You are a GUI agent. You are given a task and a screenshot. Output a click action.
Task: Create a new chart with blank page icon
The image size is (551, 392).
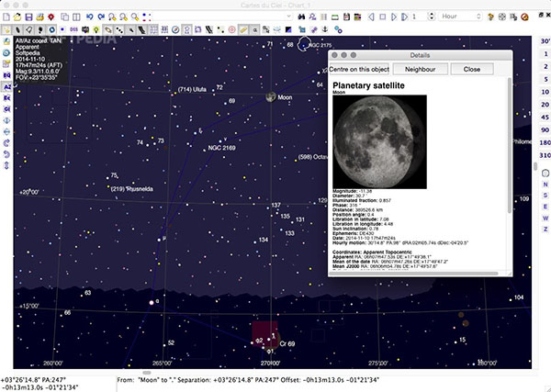6,17
